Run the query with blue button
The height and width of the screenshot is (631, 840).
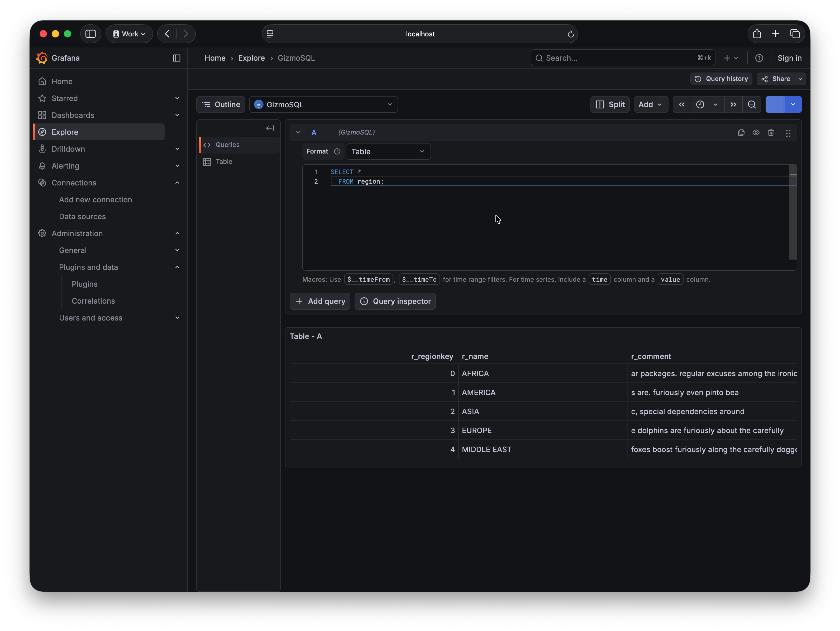[775, 104]
